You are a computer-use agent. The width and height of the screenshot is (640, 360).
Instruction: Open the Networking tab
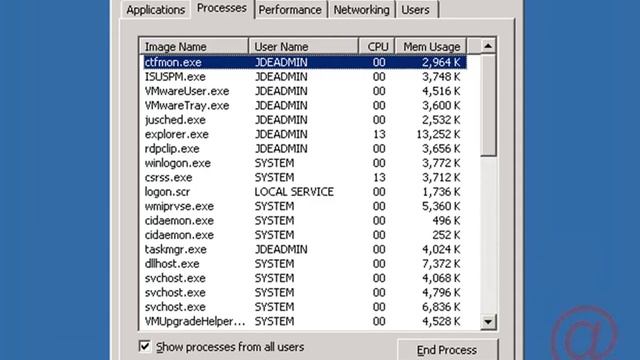361,10
